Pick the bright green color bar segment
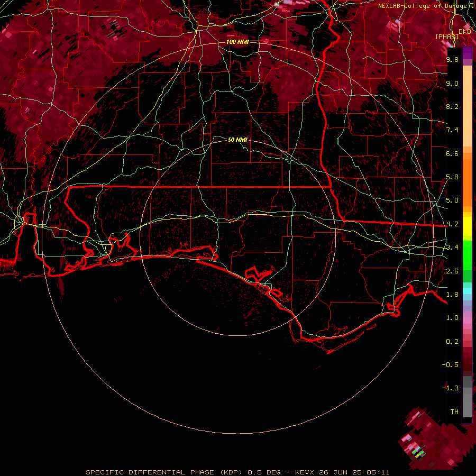This screenshot has width=476, height=476. click(467, 255)
